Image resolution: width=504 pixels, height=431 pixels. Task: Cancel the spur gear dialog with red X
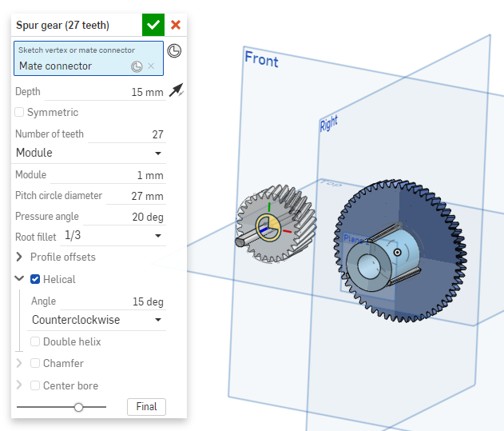point(176,25)
